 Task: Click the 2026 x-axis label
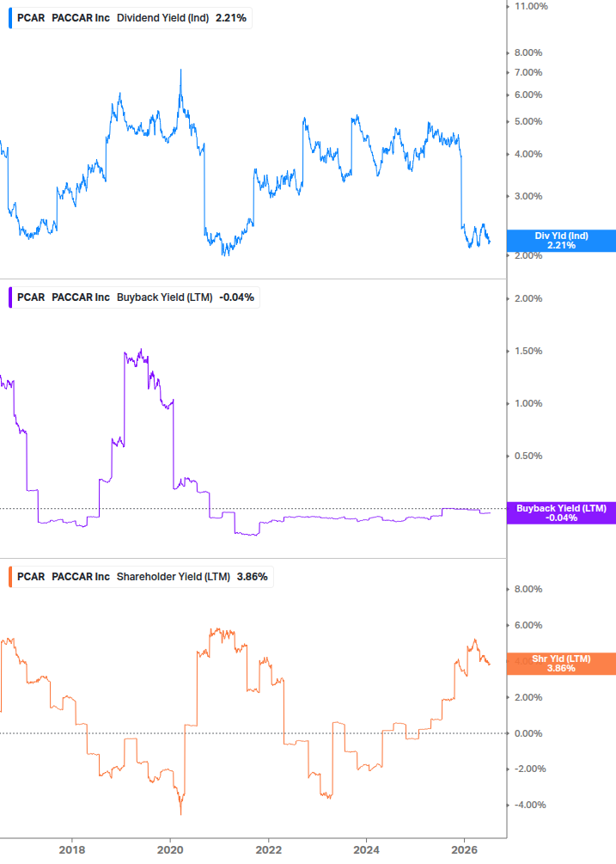(x=465, y=849)
